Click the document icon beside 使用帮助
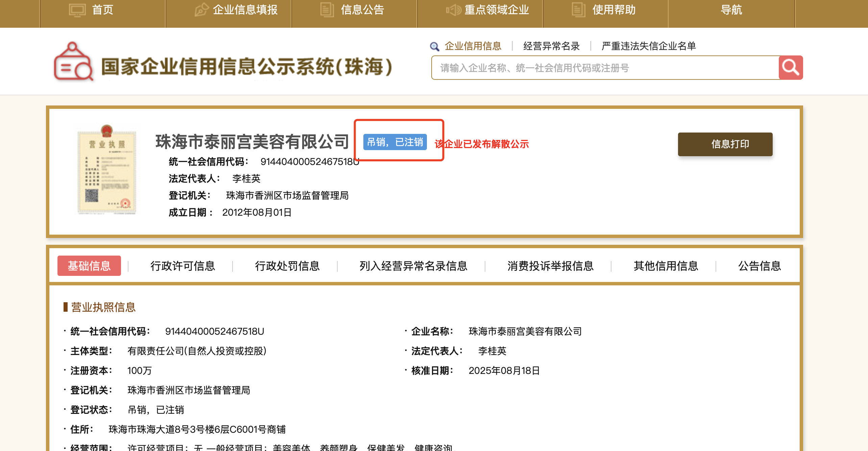868x451 pixels. click(578, 10)
